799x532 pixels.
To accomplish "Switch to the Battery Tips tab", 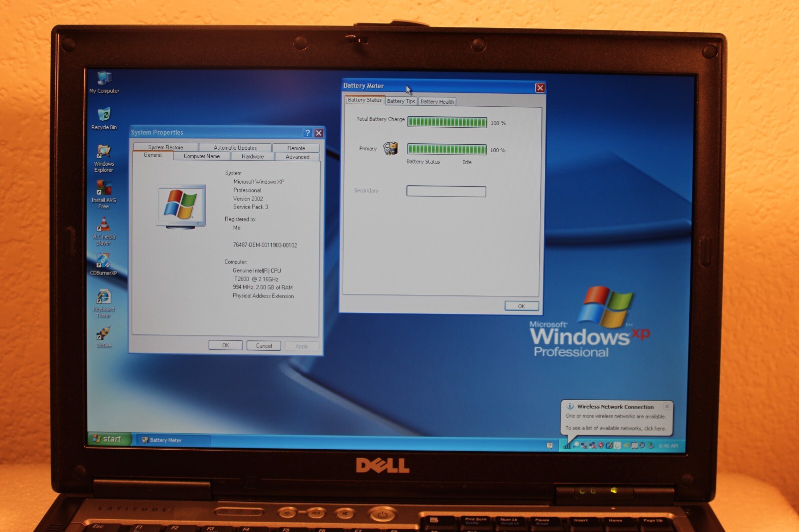I will point(401,101).
